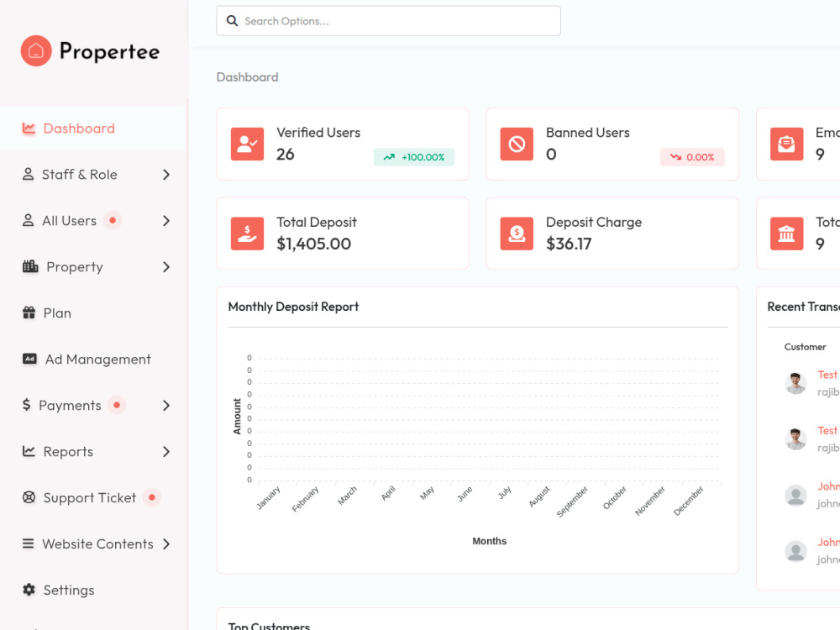Click the Search Options input field

point(388,21)
